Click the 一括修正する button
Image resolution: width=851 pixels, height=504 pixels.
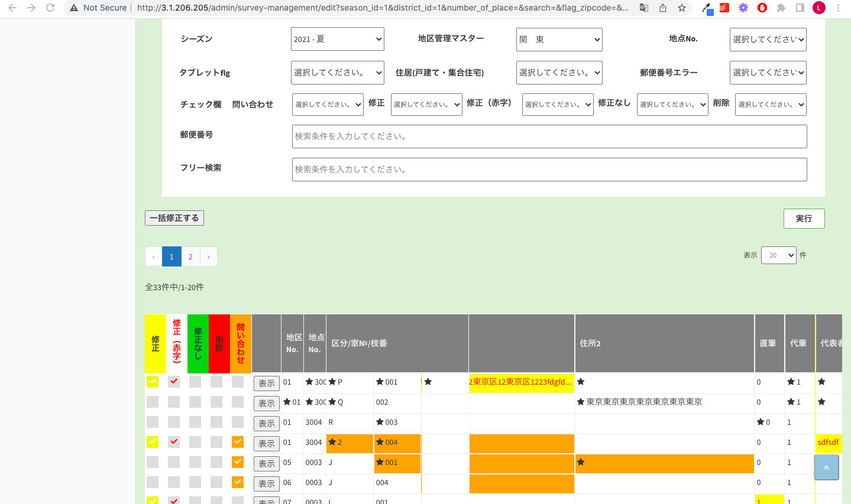click(x=174, y=218)
